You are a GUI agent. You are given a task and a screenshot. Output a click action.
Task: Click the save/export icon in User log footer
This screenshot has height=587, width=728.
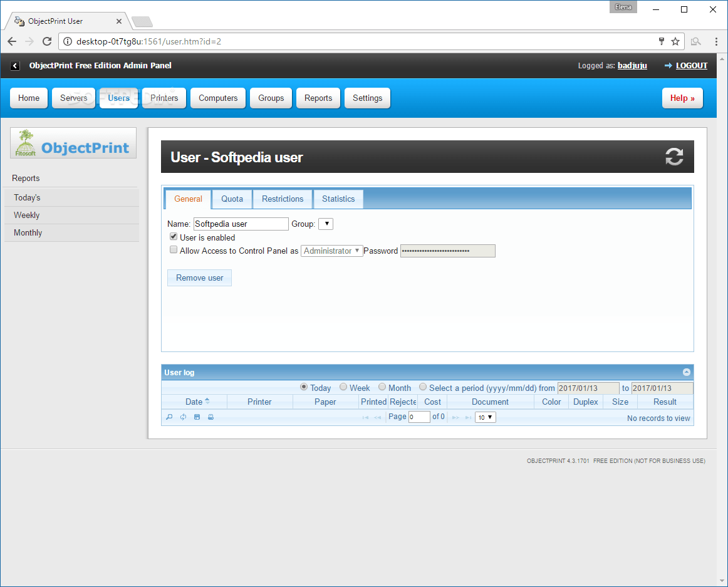tap(197, 417)
